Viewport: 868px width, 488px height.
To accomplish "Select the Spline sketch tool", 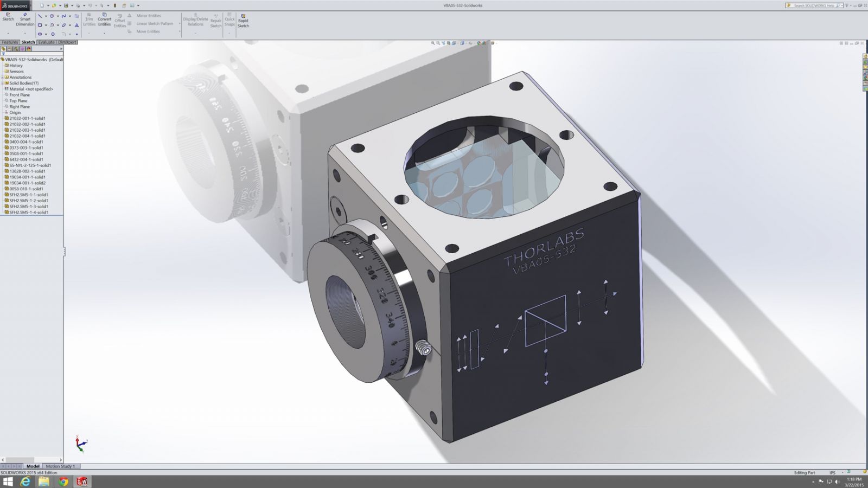I will pyautogui.click(x=64, y=16).
